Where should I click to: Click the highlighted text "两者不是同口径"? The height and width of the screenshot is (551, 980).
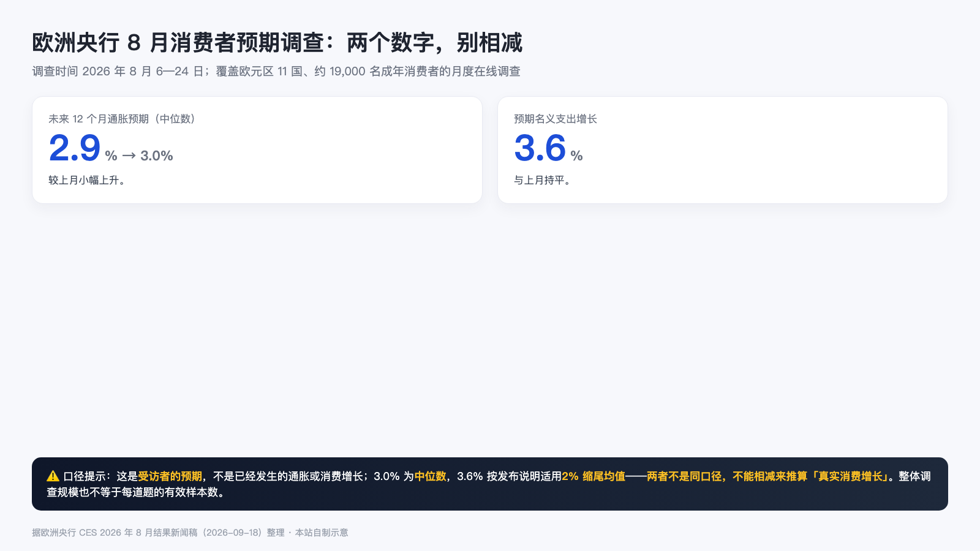(x=684, y=476)
